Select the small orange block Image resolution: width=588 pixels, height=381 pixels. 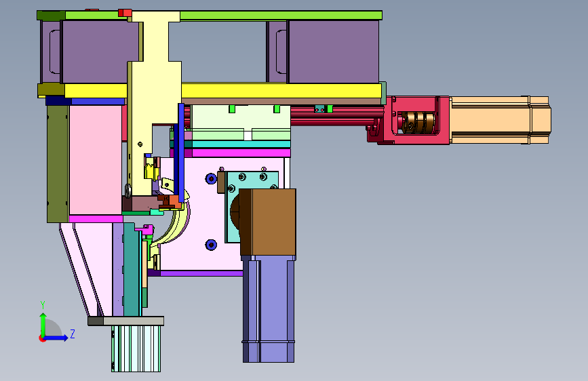pos(174,202)
